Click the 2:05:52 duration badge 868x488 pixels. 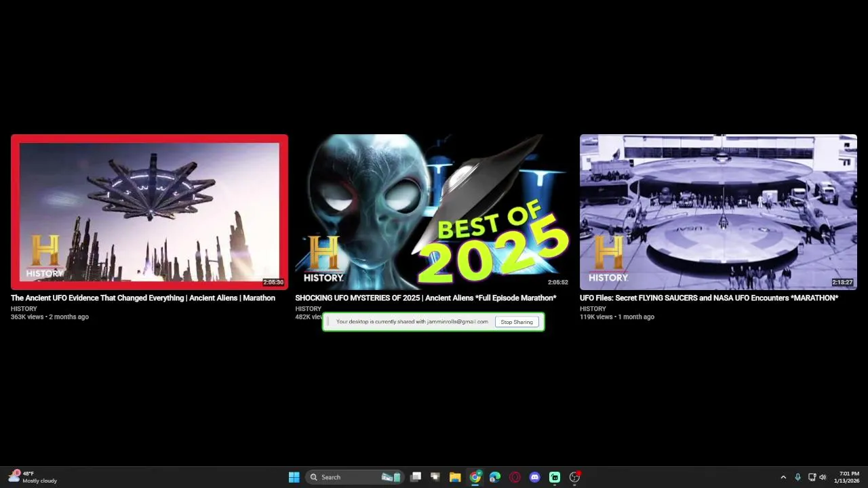tap(558, 283)
